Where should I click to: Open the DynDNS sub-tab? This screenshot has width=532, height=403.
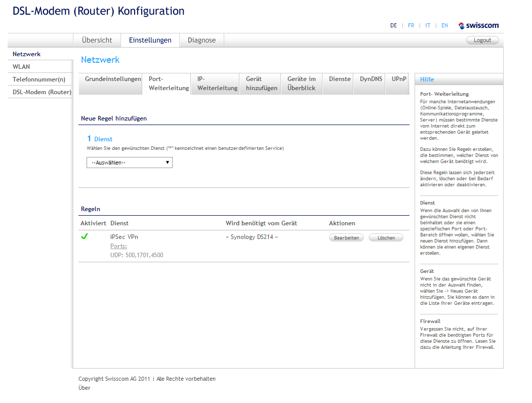371,79
